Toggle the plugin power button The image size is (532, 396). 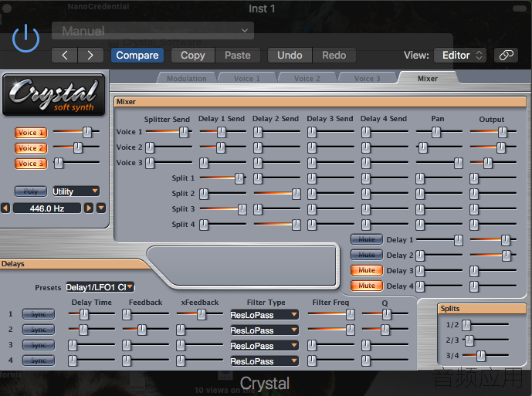tap(25, 39)
